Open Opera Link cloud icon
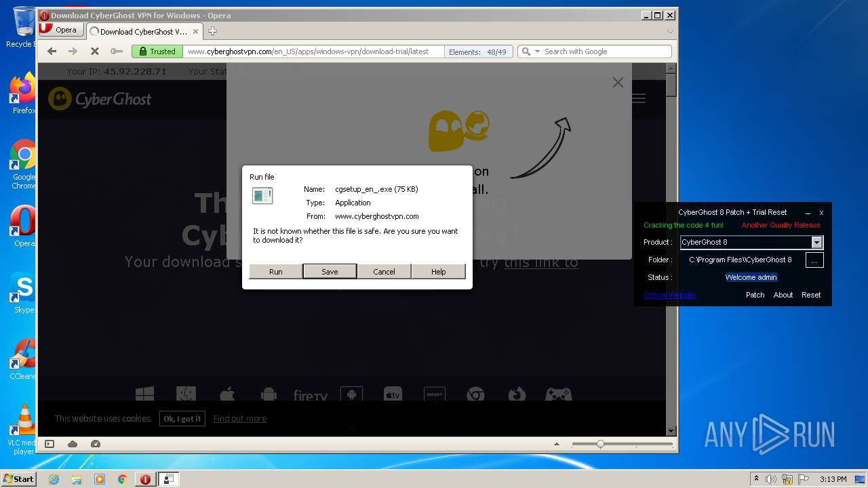The image size is (868, 488). (x=73, y=444)
